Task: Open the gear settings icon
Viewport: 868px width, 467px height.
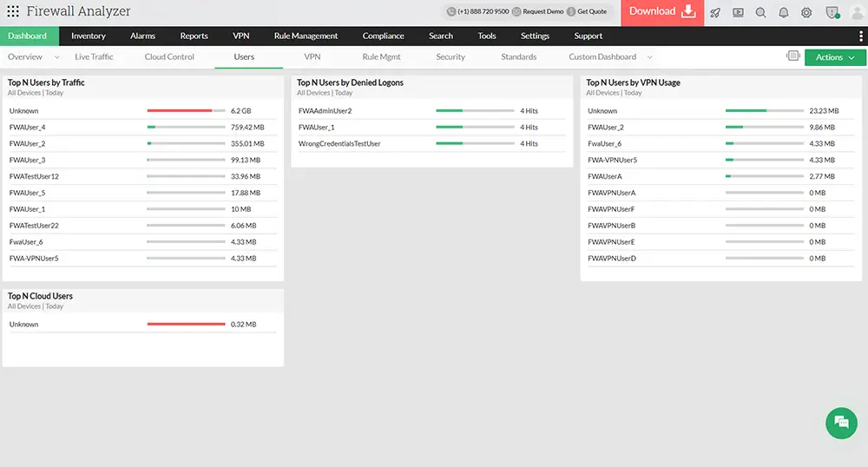Action: coord(806,13)
